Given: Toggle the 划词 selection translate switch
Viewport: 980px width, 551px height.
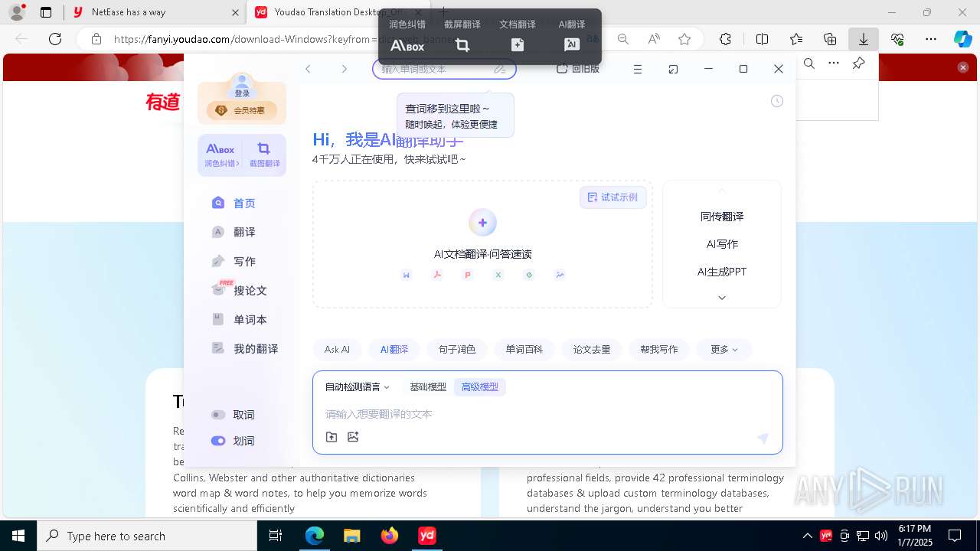Looking at the screenshot, I should [218, 441].
